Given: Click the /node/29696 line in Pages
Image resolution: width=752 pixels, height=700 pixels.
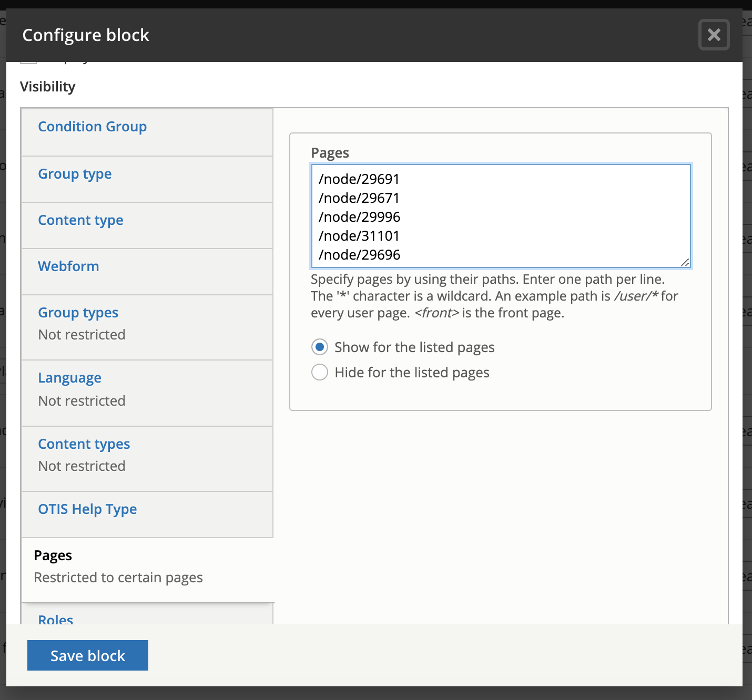Looking at the screenshot, I should (x=359, y=255).
